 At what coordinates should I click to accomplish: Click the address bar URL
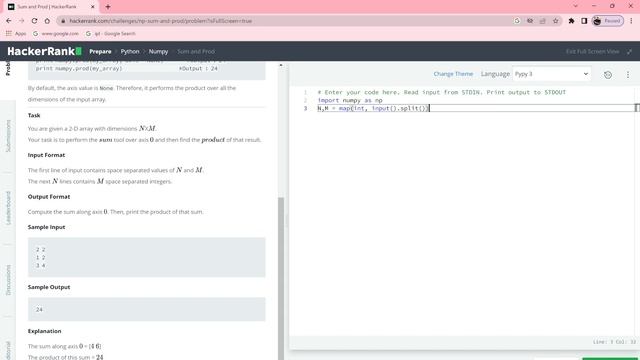pos(160,21)
